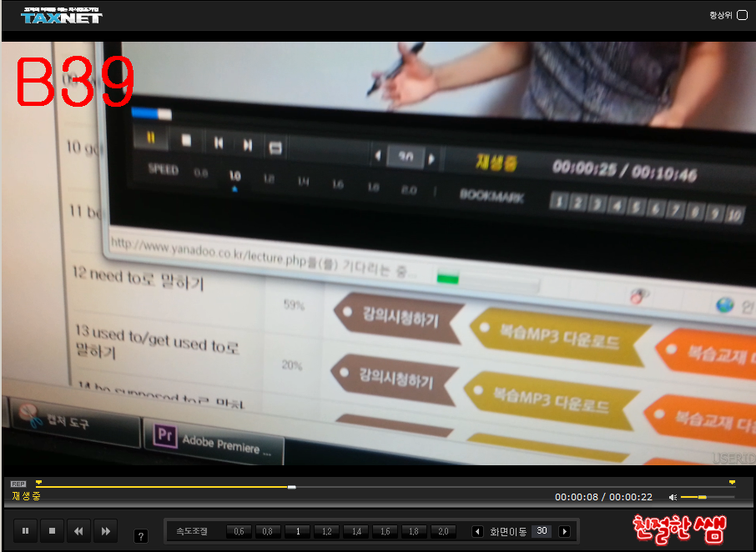Set 속도조절 speed to 1
Viewport: 756px width, 552px height.
[x=298, y=531]
